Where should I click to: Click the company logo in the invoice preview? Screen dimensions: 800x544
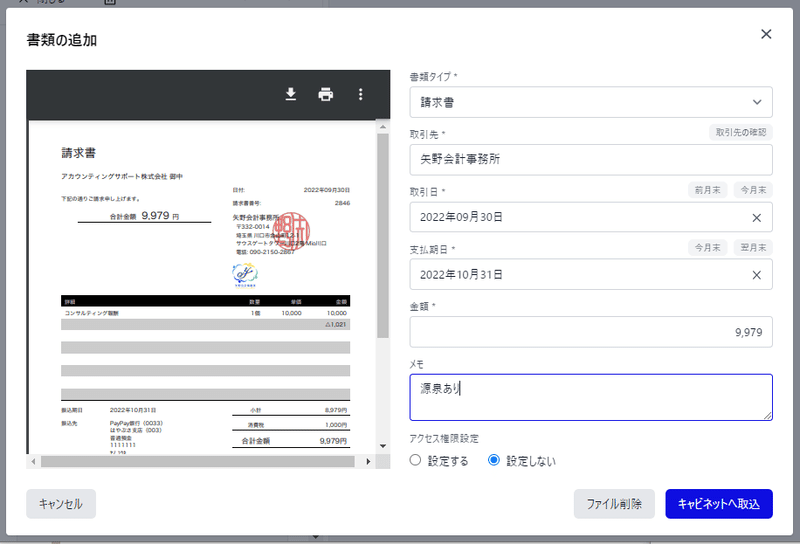pos(245,275)
